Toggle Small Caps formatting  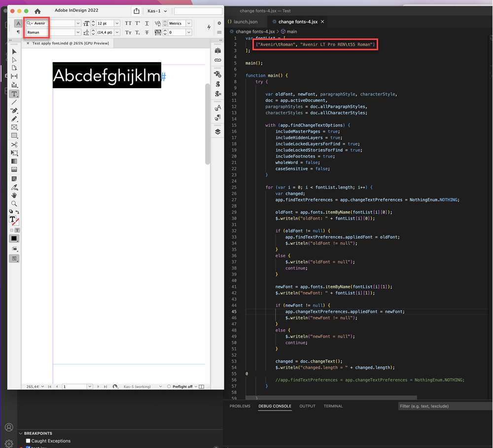point(128,33)
